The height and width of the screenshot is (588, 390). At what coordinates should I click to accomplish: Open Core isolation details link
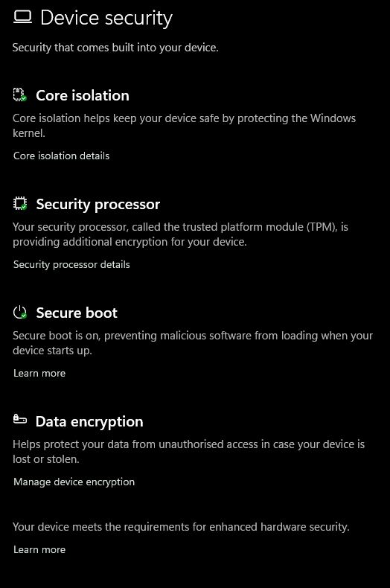62,156
